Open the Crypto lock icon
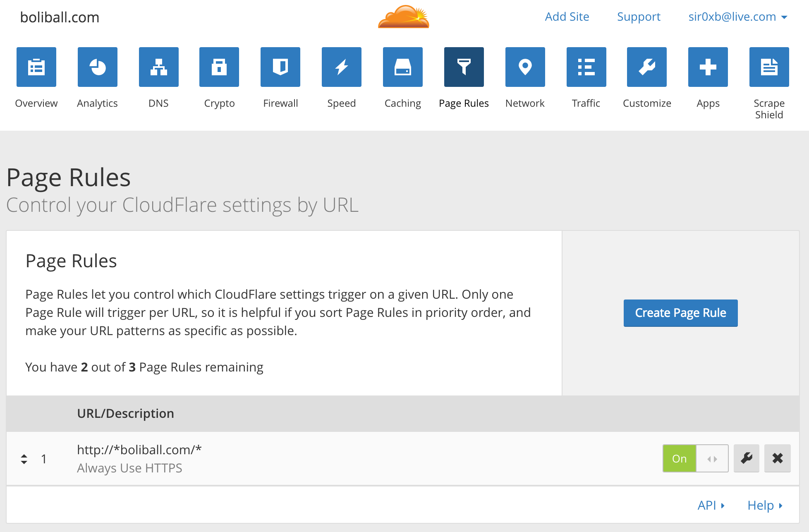809x532 pixels. pyautogui.click(x=219, y=67)
